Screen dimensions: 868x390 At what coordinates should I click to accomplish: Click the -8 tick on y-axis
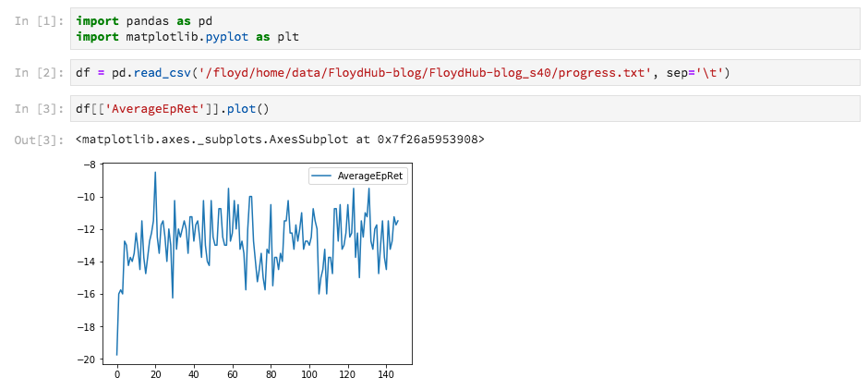[x=90, y=165]
